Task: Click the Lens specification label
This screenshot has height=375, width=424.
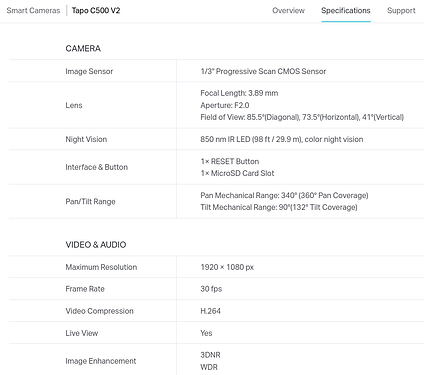Action: click(x=74, y=105)
